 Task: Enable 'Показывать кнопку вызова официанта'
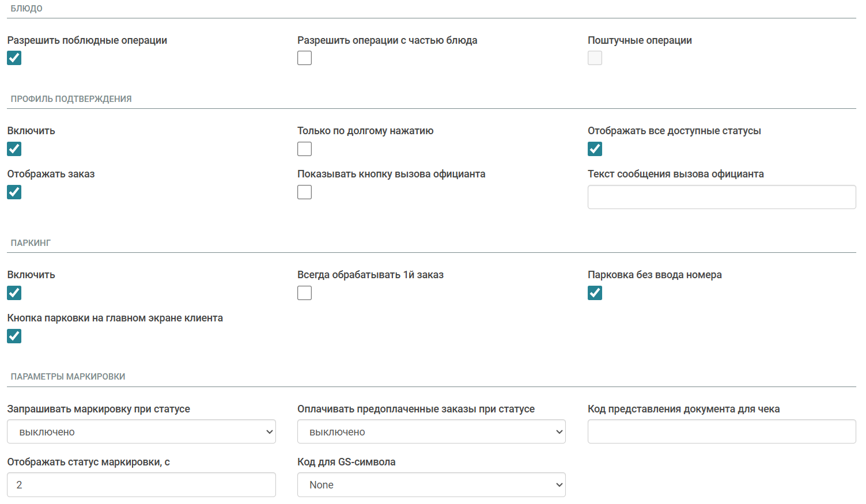point(305,192)
